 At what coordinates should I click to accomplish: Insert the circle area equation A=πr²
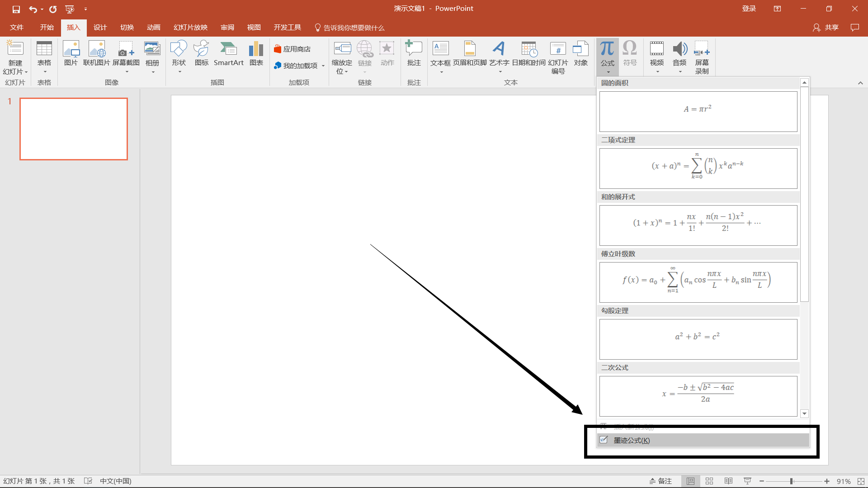[698, 112]
